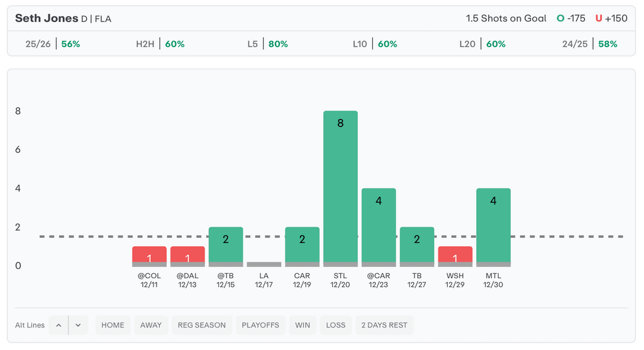Click the Alt Lines up chevron

pos(58,325)
